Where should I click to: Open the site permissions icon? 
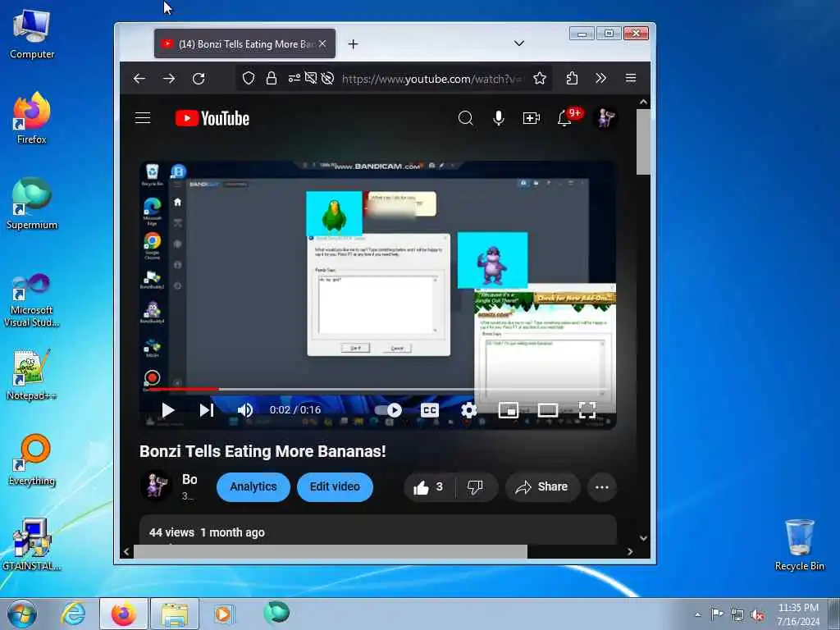(x=294, y=79)
